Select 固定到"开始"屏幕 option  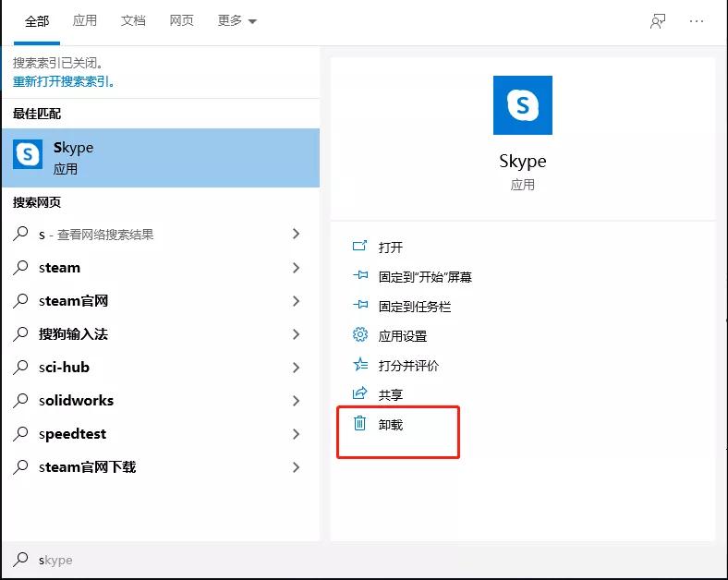(x=425, y=277)
